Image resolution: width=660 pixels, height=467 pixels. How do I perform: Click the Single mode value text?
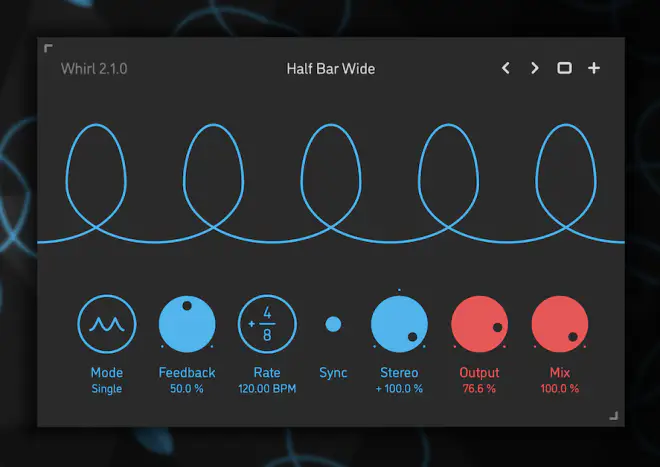(x=106, y=388)
